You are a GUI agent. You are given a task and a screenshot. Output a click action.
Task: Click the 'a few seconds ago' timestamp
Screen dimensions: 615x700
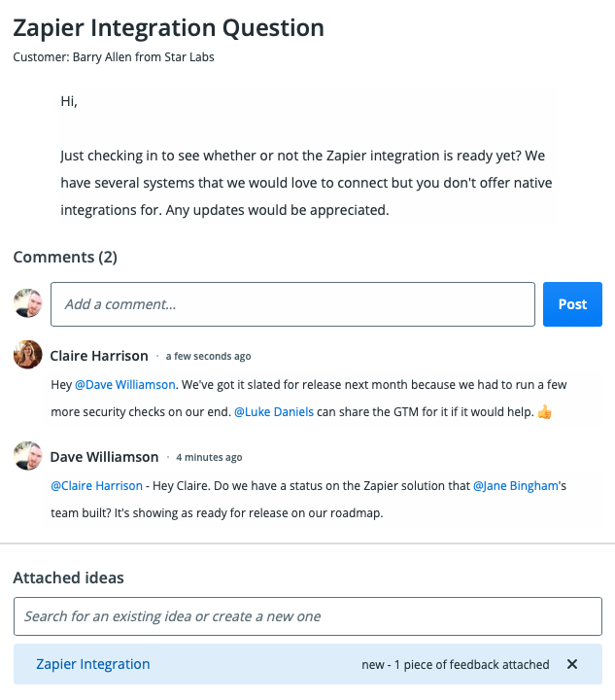pos(208,357)
